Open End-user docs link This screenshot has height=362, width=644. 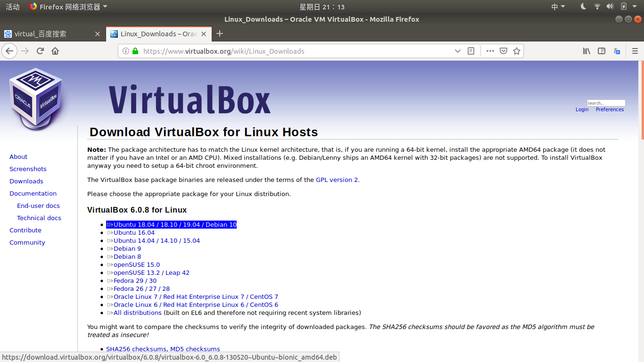pos(38,206)
